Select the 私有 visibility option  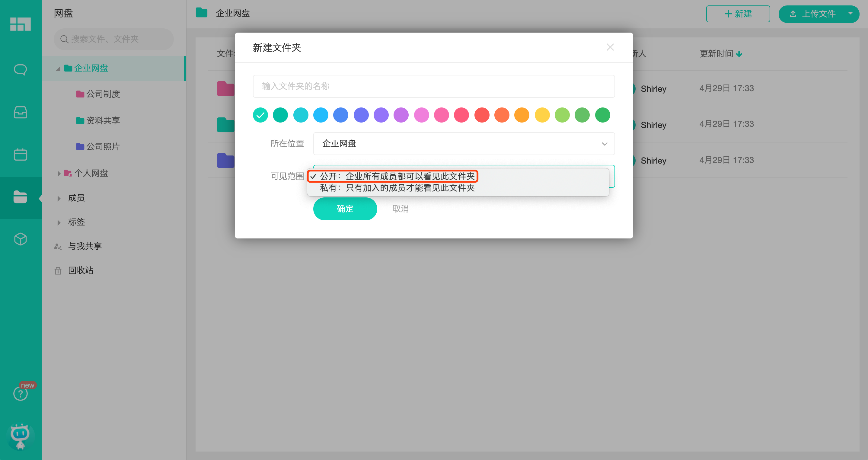[397, 188]
